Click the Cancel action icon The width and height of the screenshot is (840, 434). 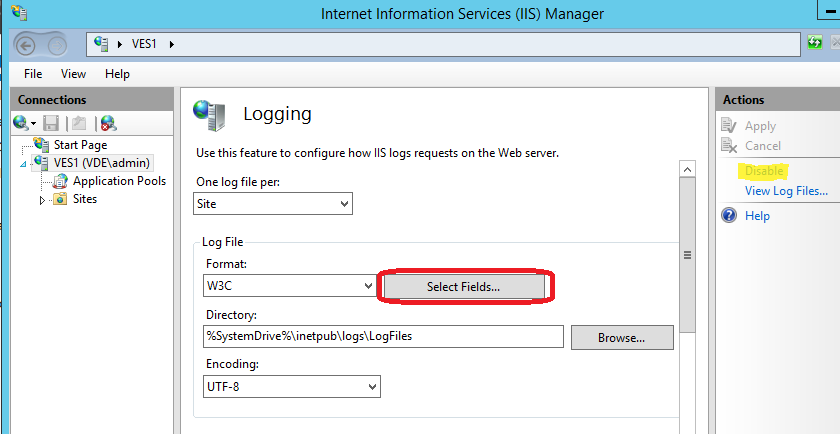[x=729, y=145]
